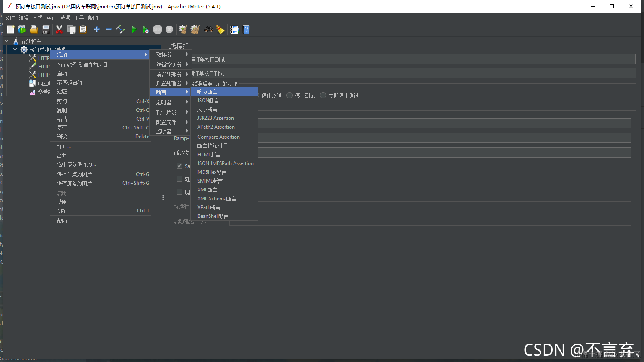Stop the test with STOP icon

tap(158, 29)
